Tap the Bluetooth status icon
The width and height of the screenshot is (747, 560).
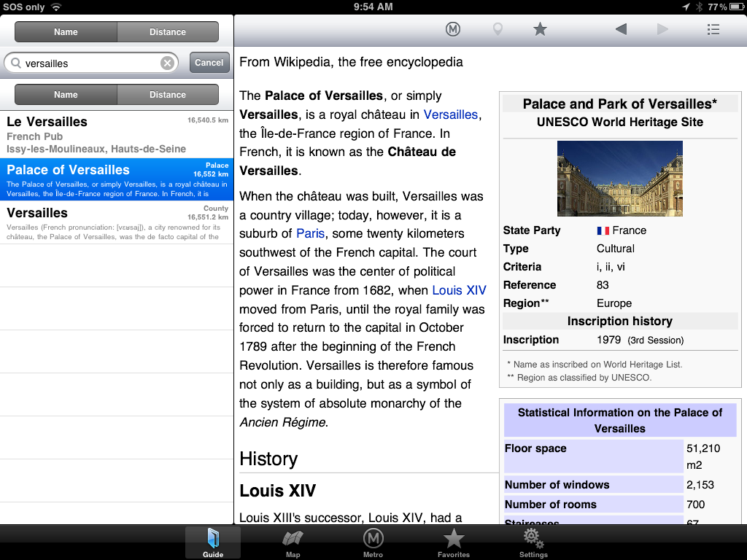coord(699,7)
